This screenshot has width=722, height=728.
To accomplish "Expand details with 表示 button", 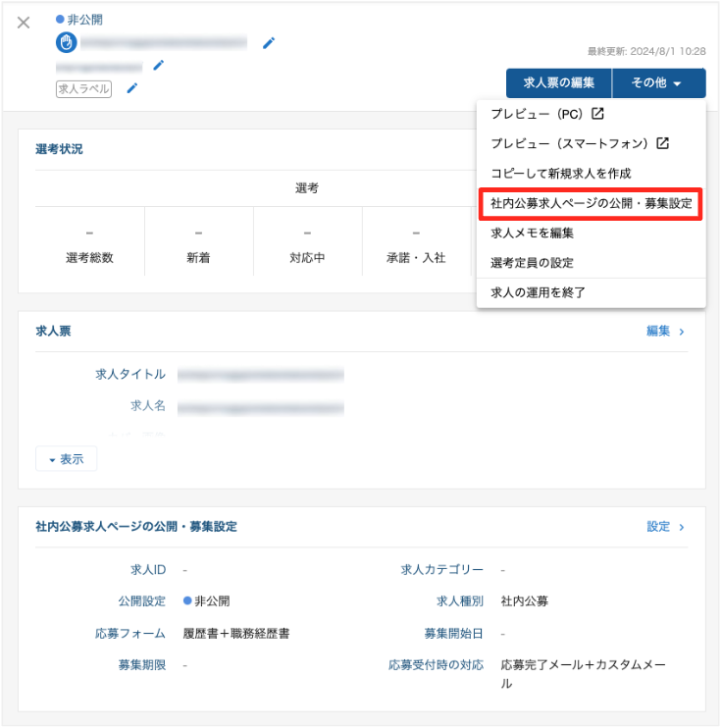I will click(x=67, y=459).
